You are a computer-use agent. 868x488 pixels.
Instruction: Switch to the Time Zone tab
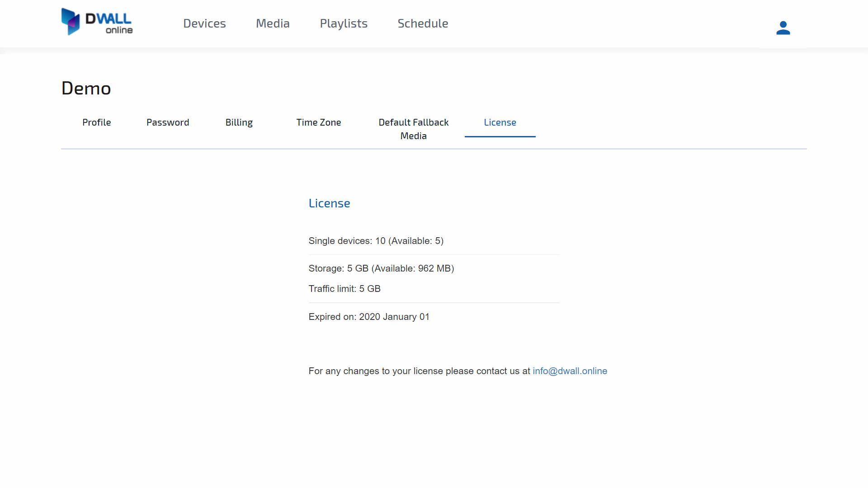[318, 122]
